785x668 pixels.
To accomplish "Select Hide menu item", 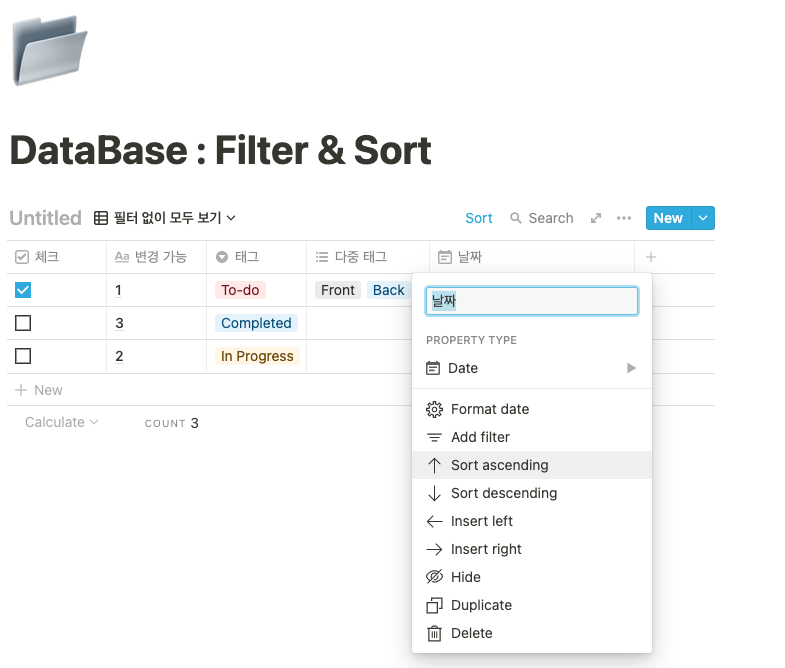I will 532,577.
